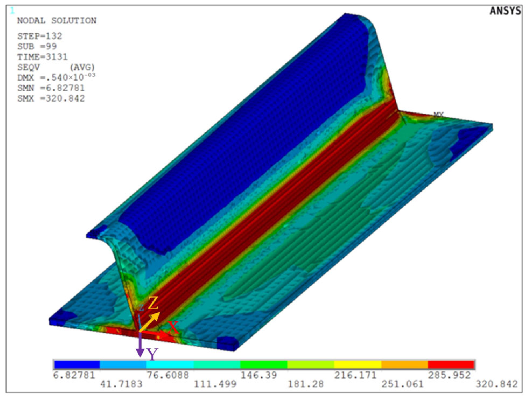This screenshot has width=532, height=400.
Task: Click the SEQV (AVG) label
Action: point(56,67)
